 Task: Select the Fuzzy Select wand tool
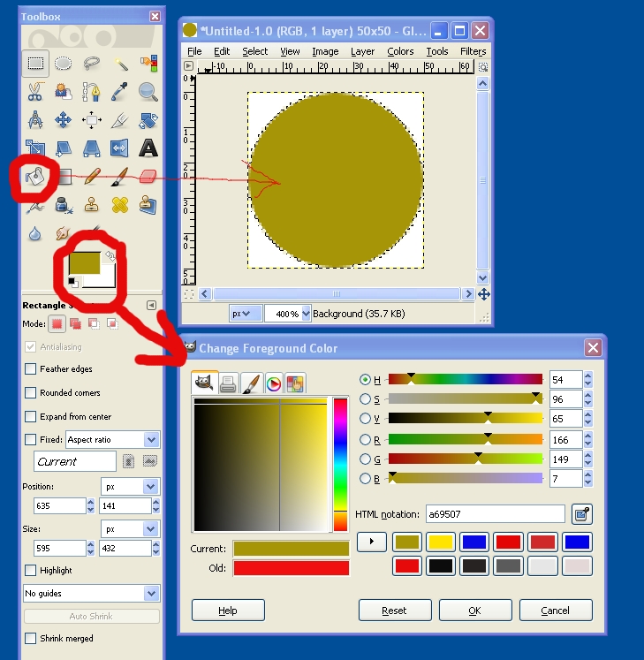click(120, 64)
